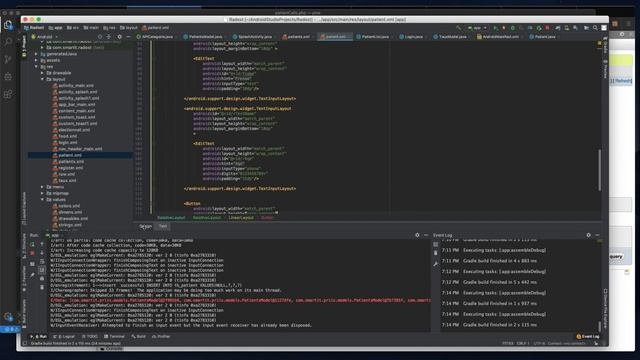The height and width of the screenshot is (360, 640).
Task: Click the pin tab icon in Run panel
Action: tap(33, 275)
